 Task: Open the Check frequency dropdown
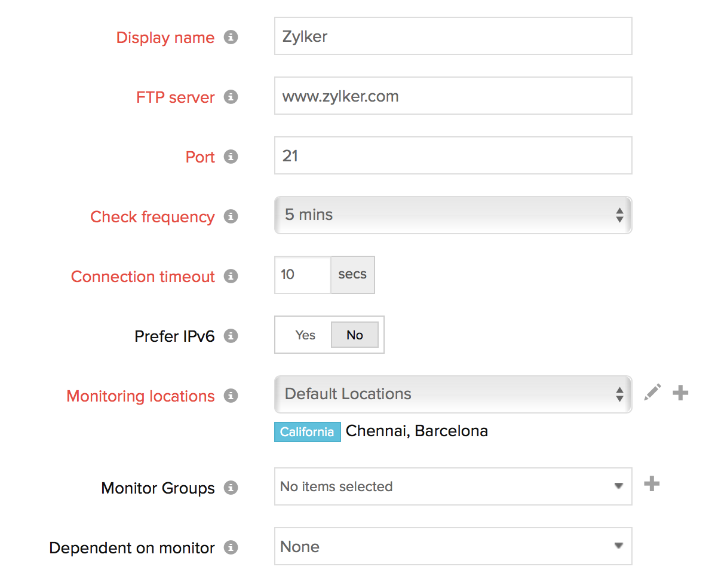(x=453, y=215)
